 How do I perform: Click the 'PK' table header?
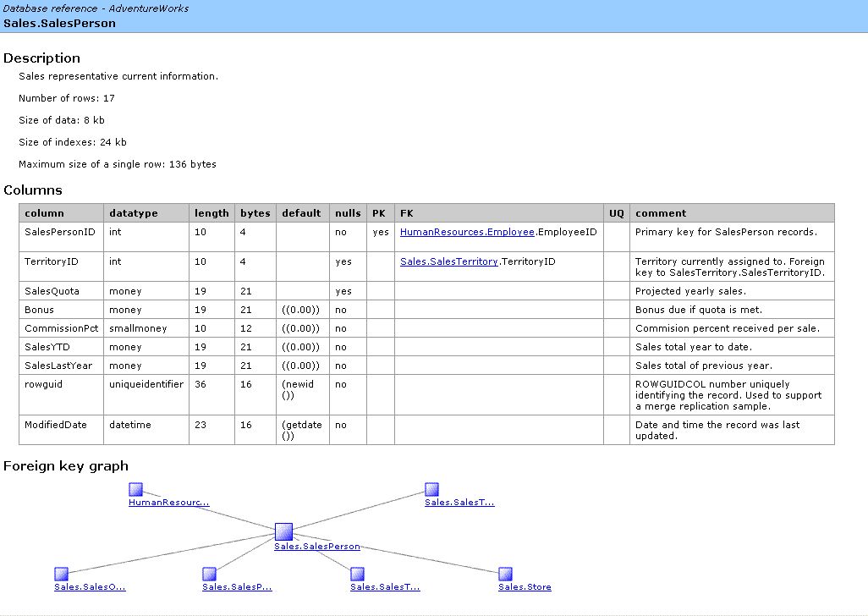381,213
